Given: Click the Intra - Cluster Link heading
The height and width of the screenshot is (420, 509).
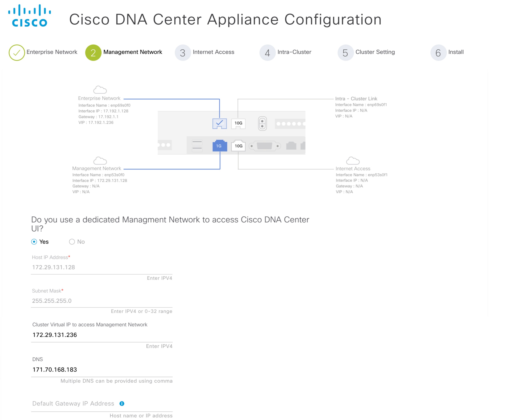Looking at the screenshot, I should 356,99.
